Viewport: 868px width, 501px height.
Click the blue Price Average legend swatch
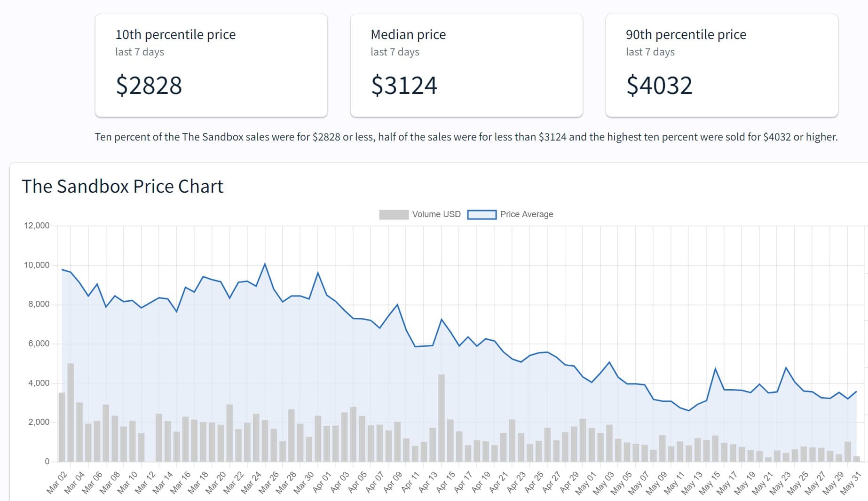481,215
